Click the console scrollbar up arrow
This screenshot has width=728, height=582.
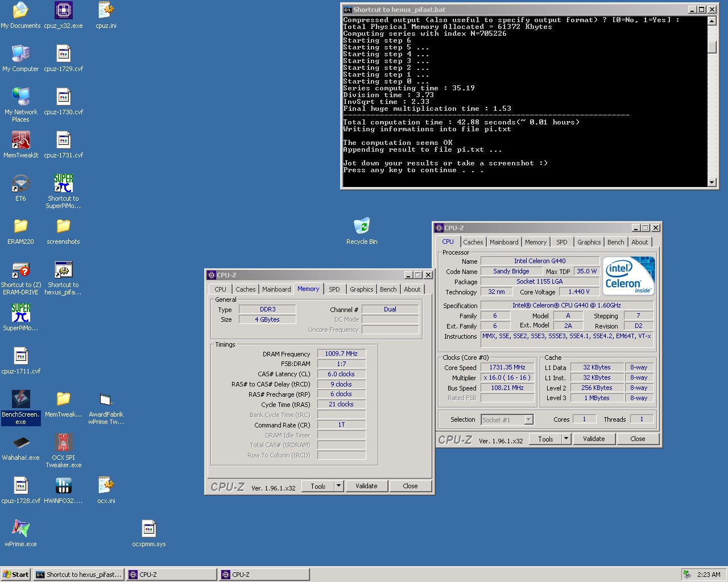(x=712, y=21)
